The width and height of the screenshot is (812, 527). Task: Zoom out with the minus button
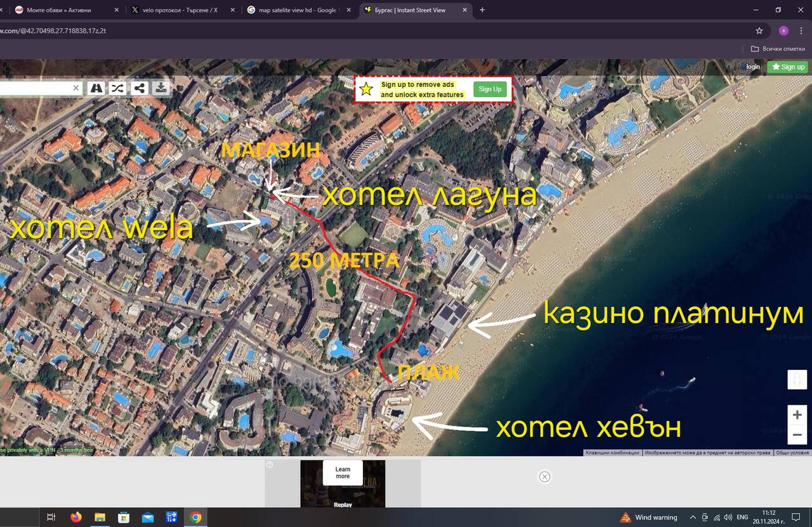click(x=797, y=435)
